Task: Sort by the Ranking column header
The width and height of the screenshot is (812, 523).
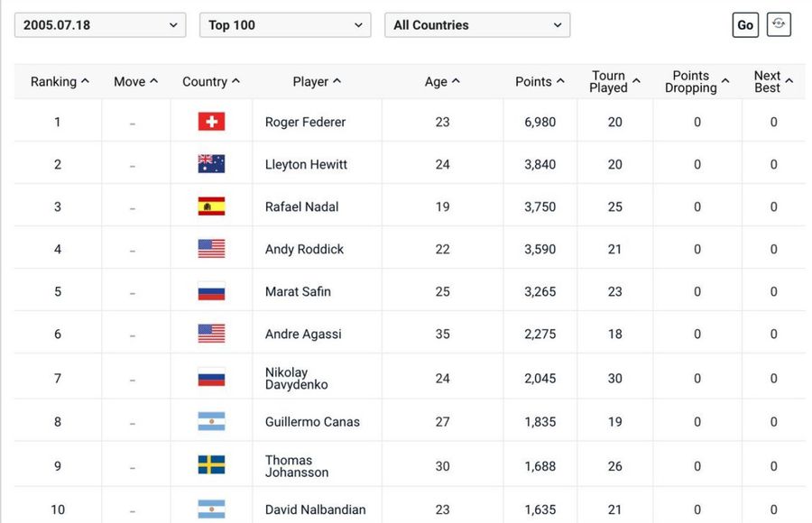Action: [x=60, y=81]
